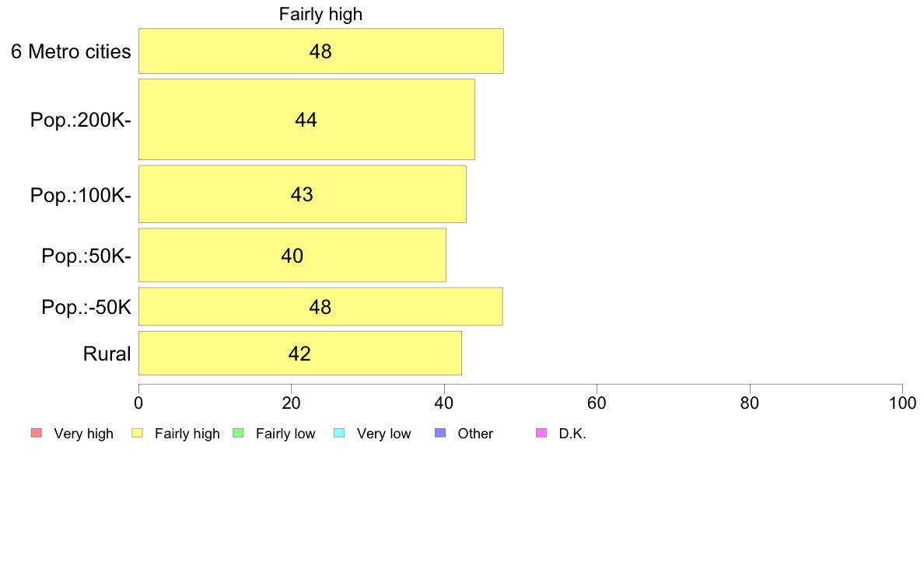Image resolution: width=924 pixels, height=572 pixels.
Task: Click the Rural category label
Action: pyautogui.click(x=107, y=354)
